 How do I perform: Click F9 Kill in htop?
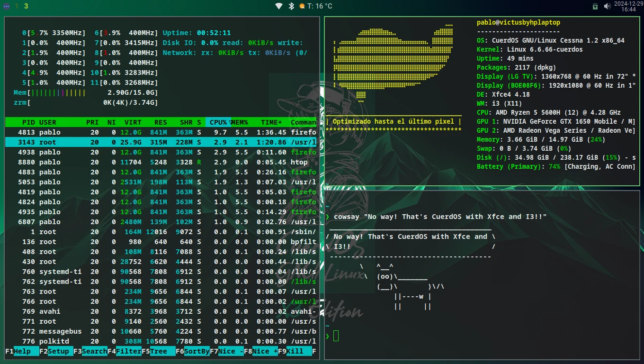(x=295, y=351)
